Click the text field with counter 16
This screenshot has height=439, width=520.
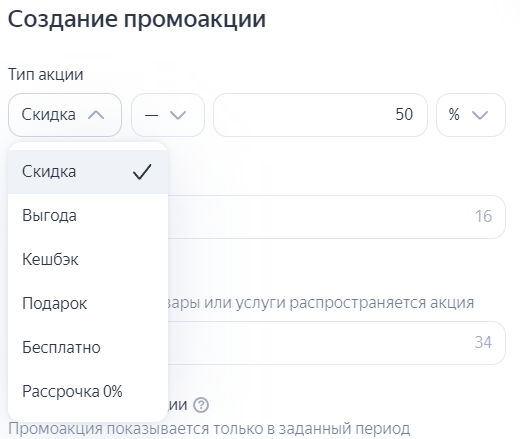coord(337,217)
